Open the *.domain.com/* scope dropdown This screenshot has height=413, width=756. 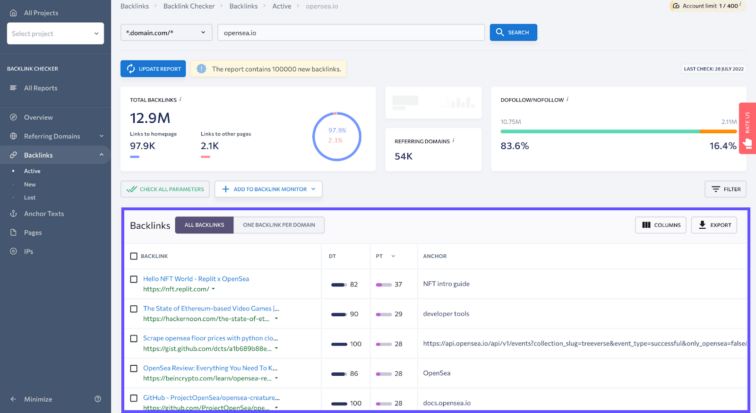click(x=165, y=33)
